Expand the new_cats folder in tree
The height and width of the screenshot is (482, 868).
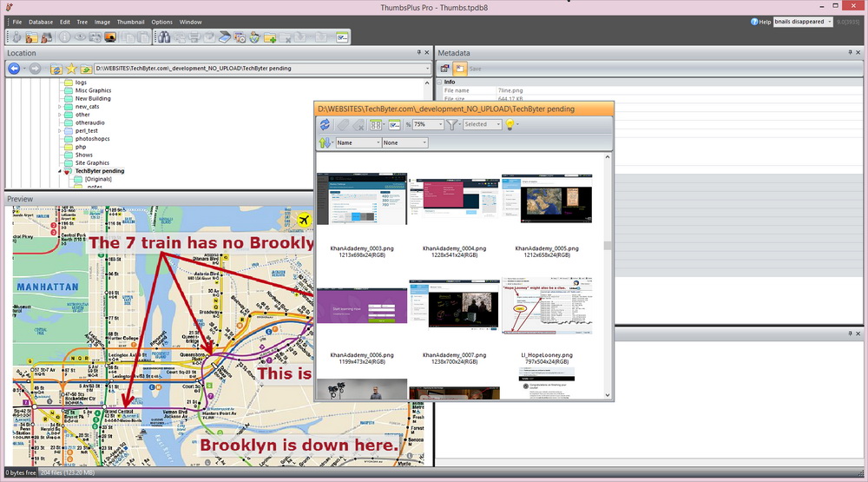(60, 106)
